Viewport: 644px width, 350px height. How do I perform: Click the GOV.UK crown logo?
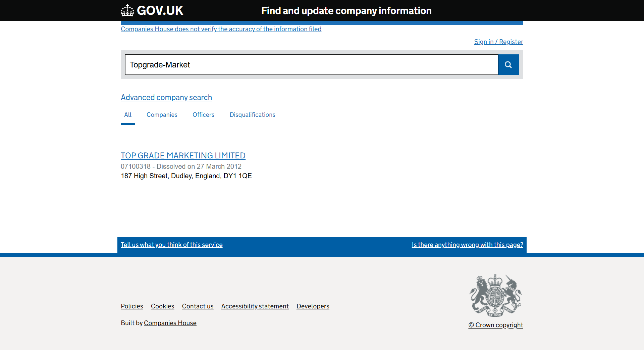[x=152, y=10]
